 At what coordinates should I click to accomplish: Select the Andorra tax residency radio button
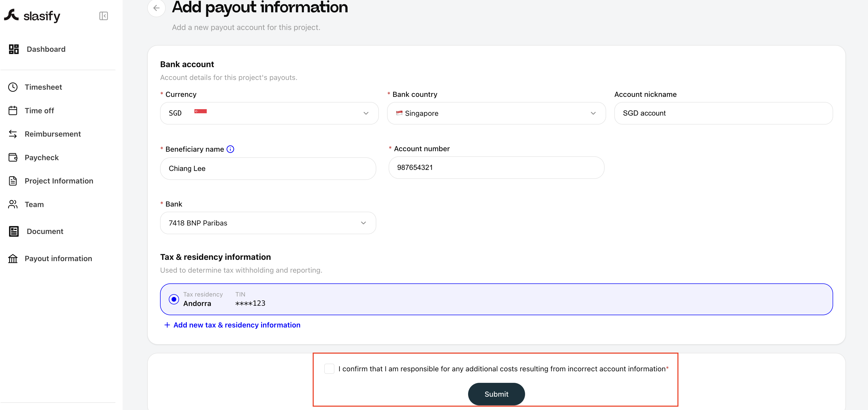click(x=174, y=299)
